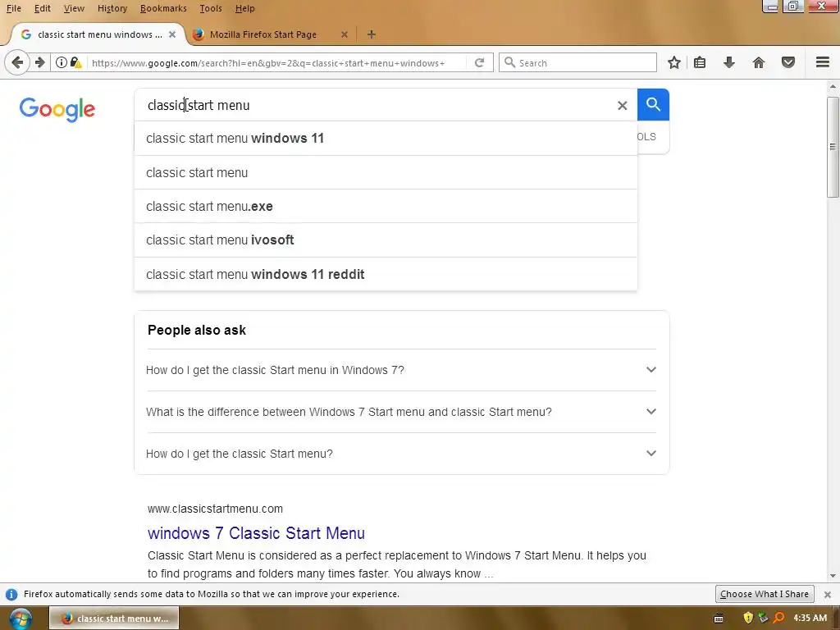Click the orange magnifier tray icon
This screenshot has width=840, height=630.
(779, 619)
